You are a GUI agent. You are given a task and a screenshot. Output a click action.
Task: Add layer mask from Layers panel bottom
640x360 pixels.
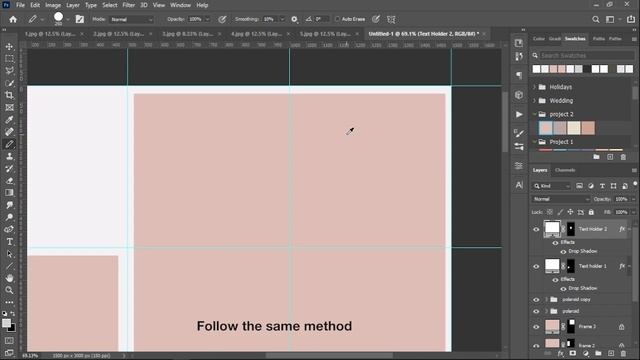[x=573, y=353]
